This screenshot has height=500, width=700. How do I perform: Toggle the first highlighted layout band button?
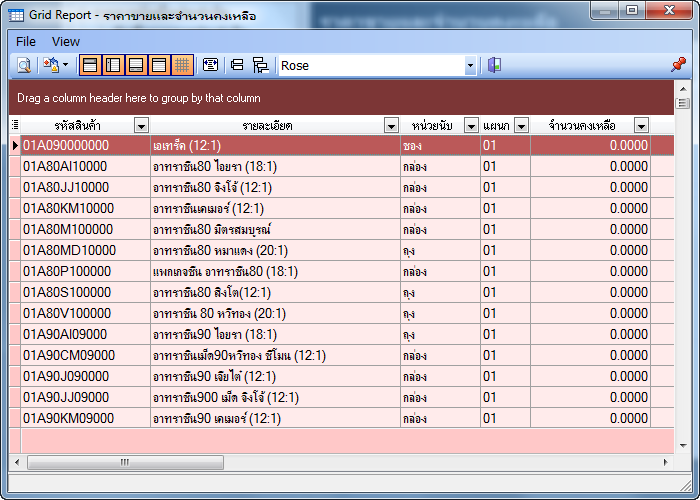(90, 65)
